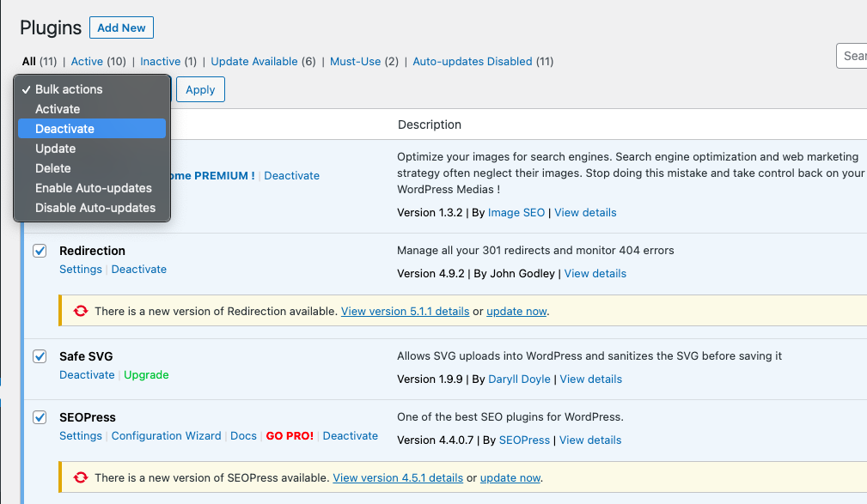Filter plugins by Must-Use
Image resolution: width=867 pixels, height=504 pixels.
pyautogui.click(x=356, y=61)
